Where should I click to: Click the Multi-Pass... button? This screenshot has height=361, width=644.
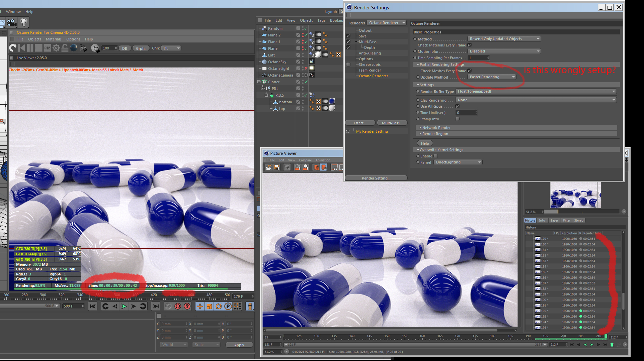392,123
